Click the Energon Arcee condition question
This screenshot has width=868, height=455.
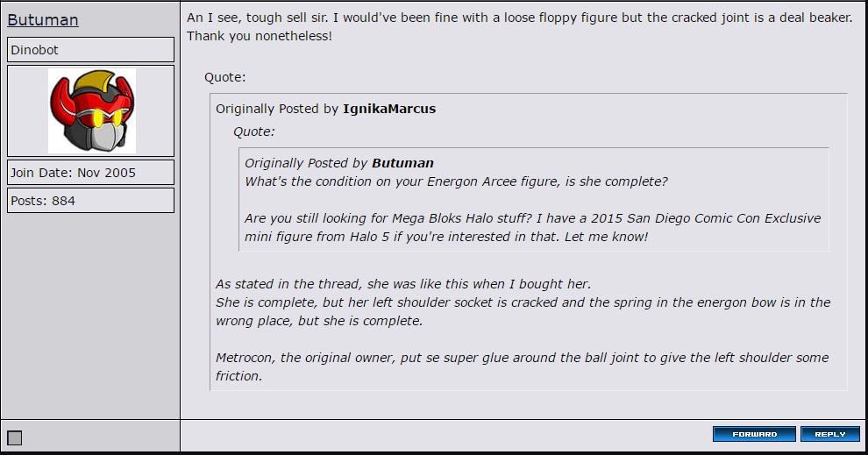point(456,181)
